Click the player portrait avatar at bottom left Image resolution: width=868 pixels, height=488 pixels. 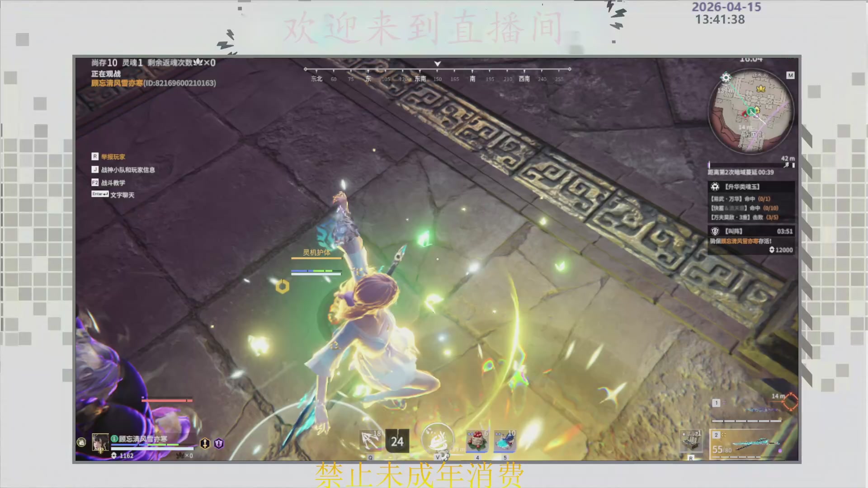coord(100,442)
